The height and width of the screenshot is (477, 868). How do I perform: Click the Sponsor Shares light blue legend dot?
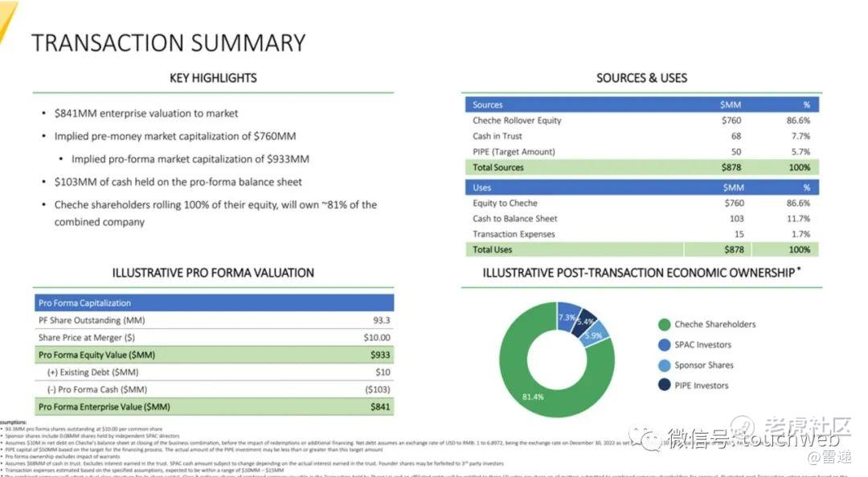[x=665, y=365]
